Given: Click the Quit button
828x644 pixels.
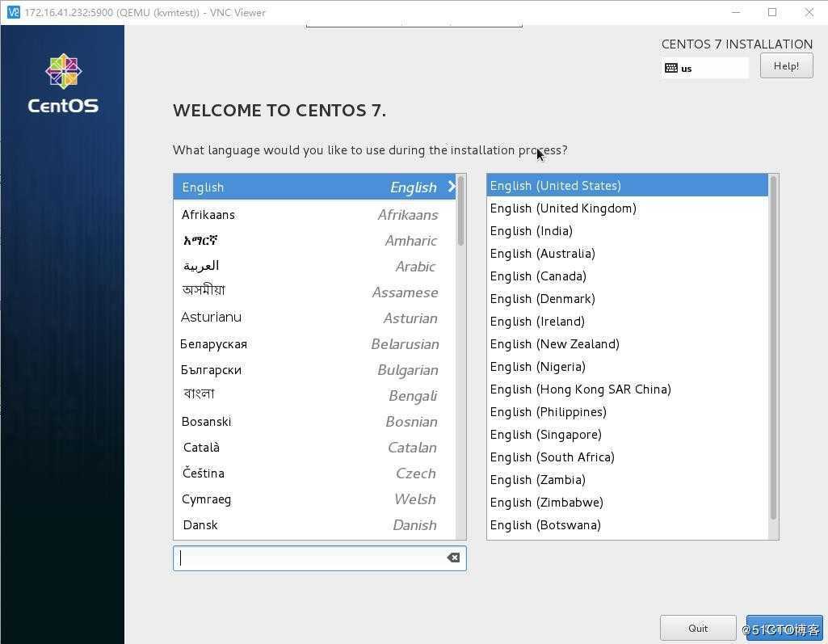Looking at the screenshot, I should pos(698,628).
